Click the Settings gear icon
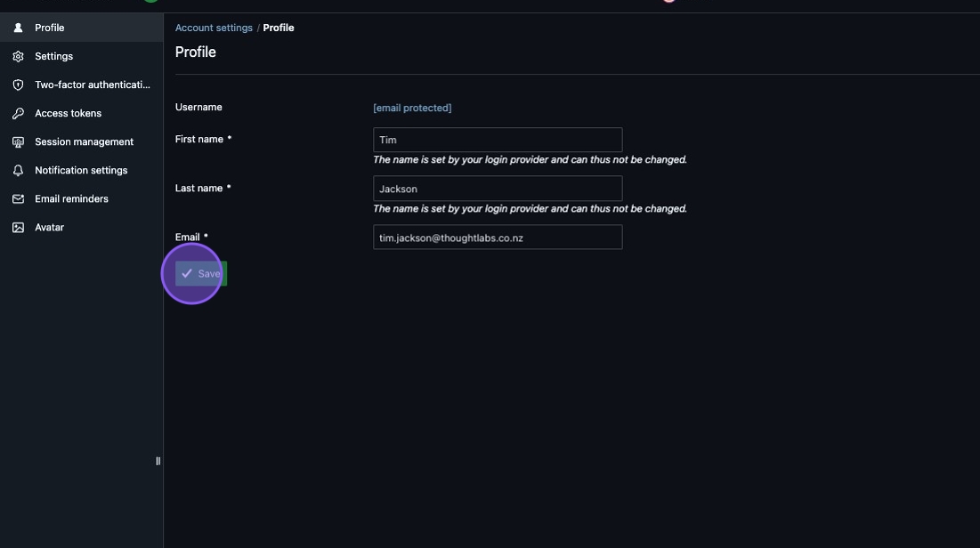980x548 pixels. point(18,56)
